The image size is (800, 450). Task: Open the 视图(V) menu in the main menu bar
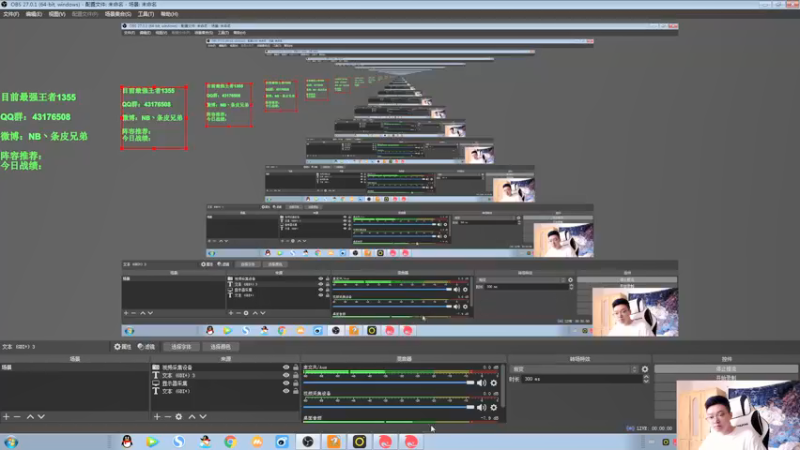point(57,14)
